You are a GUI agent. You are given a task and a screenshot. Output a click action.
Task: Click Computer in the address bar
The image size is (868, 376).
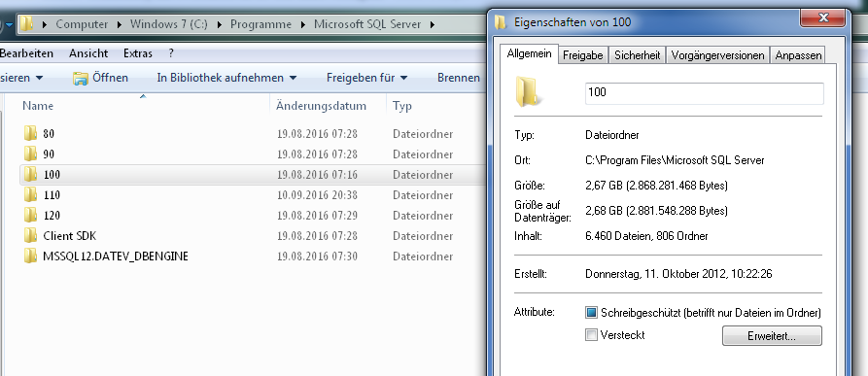tap(82, 25)
